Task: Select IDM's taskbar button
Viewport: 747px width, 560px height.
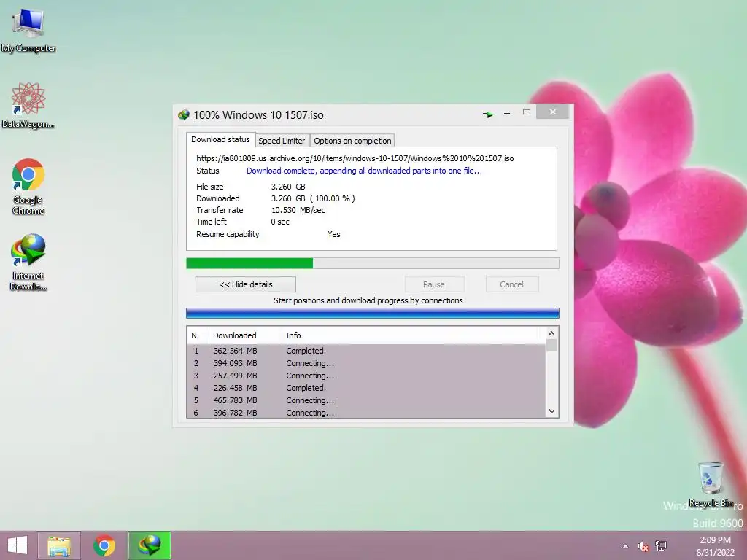Action: (x=150, y=545)
